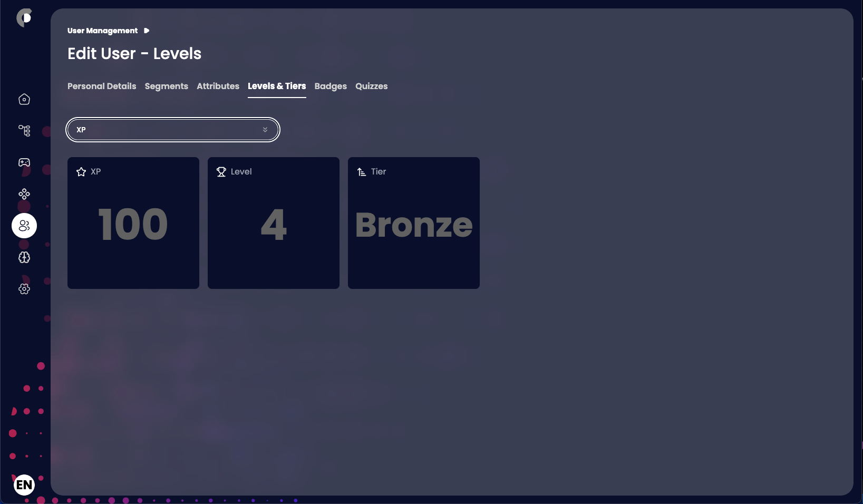Click the Bronze Tier card

click(414, 223)
